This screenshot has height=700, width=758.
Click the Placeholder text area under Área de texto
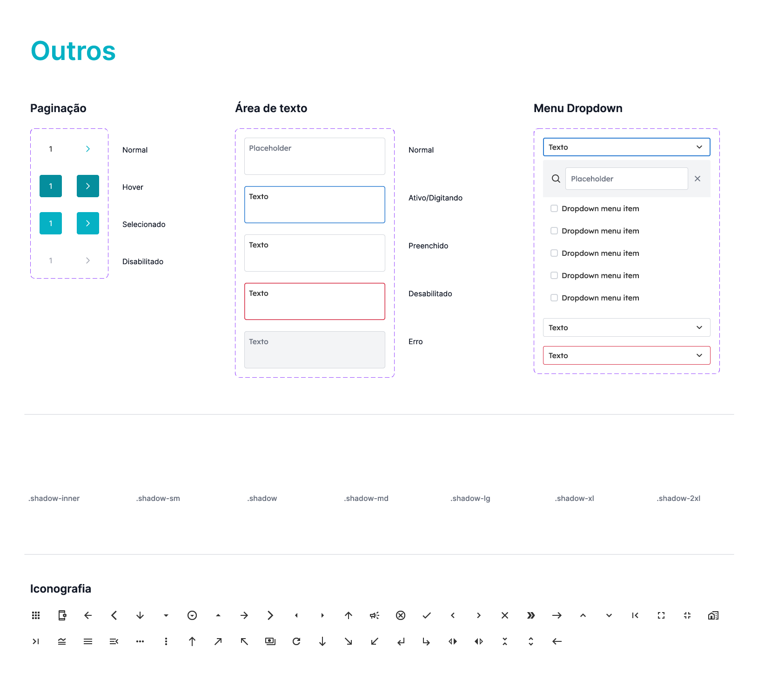[x=315, y=156]
